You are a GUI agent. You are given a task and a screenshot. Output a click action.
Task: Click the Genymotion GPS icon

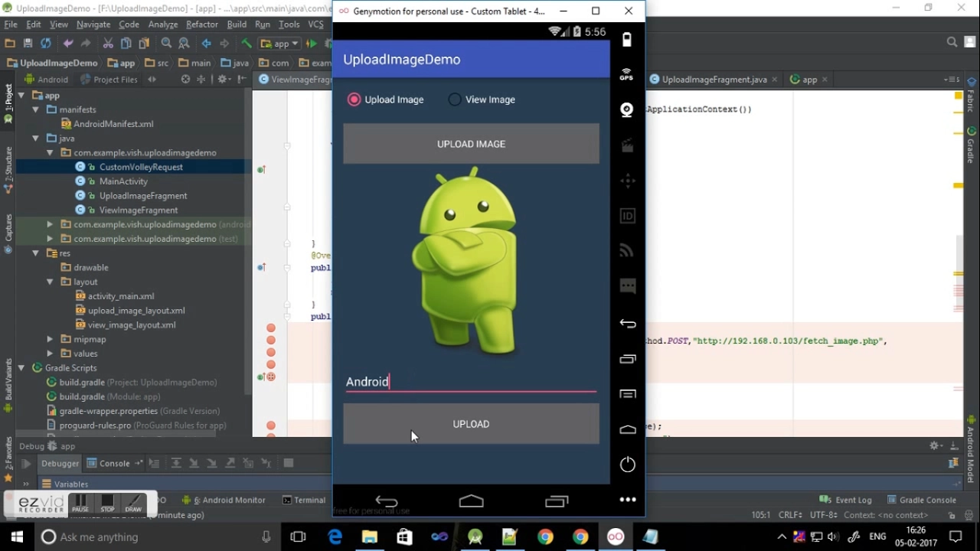pos(627,74)
